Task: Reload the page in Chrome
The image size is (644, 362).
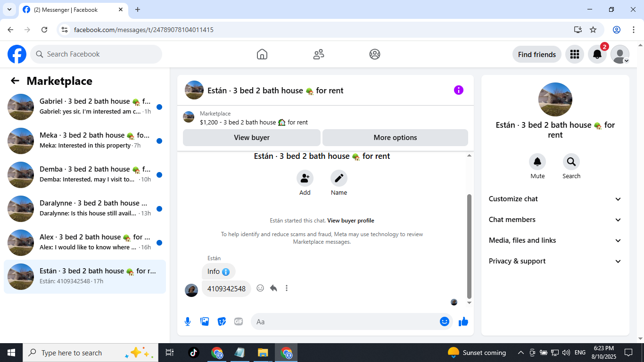Action: click(x=44, y=30)
